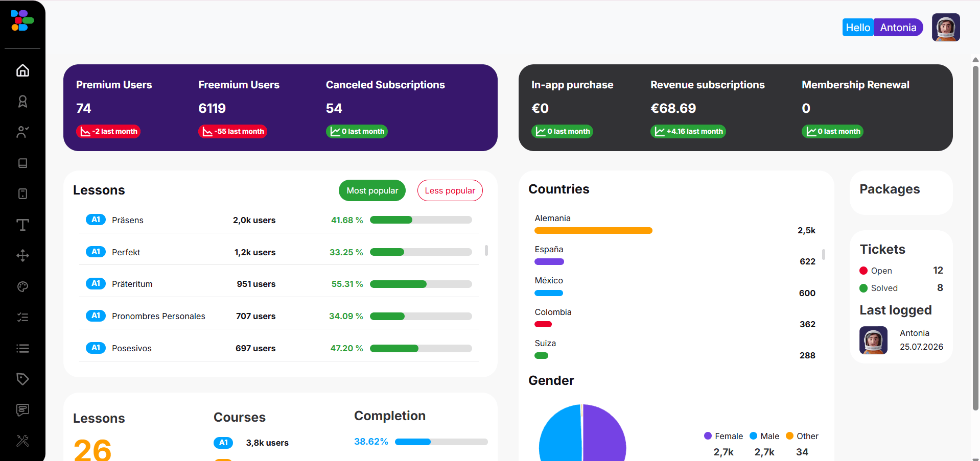The image size is (980, 461).
Task: Select the user-check icon in the sidebar
Action: coord(22,132)
